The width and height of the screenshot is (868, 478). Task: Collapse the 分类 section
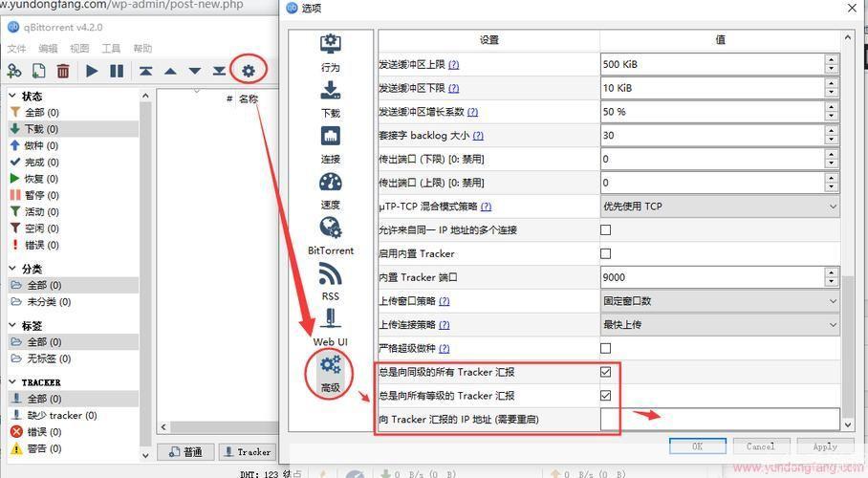coord(12,268)
